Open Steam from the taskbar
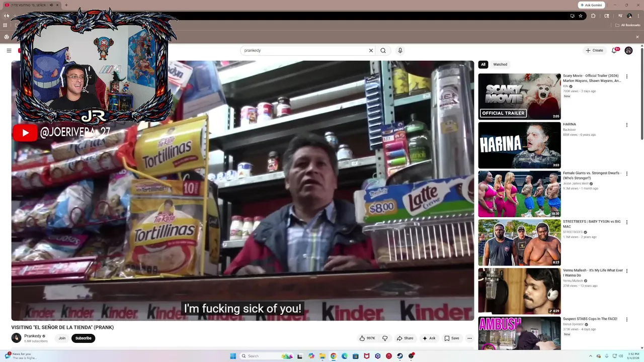Viewport: 644px width, 362px height. pos(400,356)
